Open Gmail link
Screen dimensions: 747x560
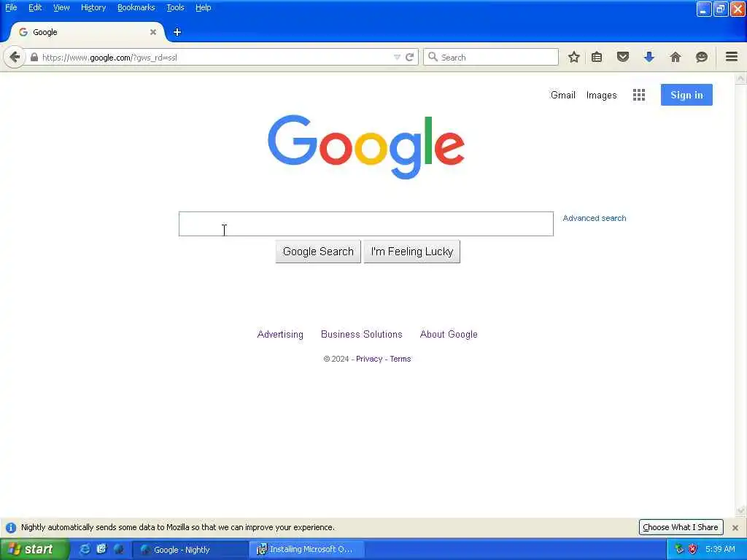tap(562, 95)
